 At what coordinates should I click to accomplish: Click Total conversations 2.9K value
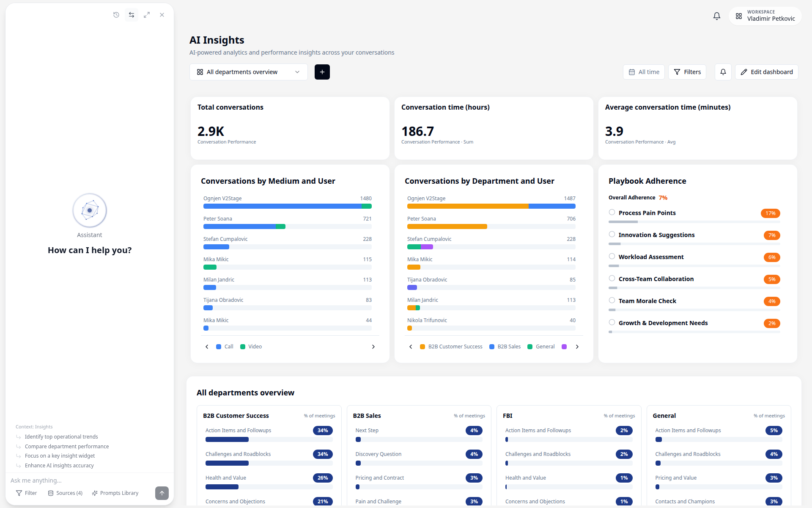pos(211,131)
